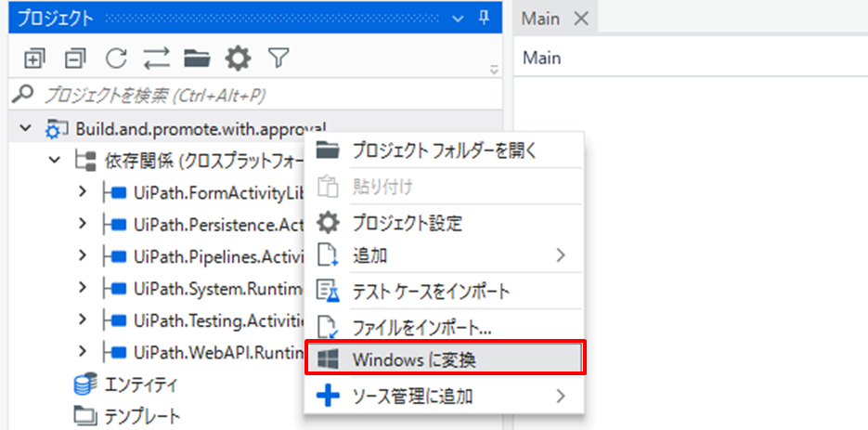This screenshot has height=430, width=868.
Task: Click the プロジェクト panel title
Action: [56, 19]
